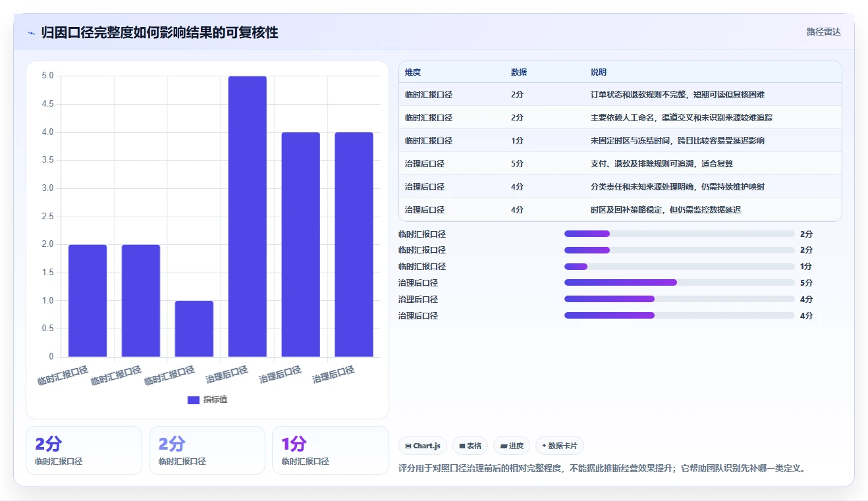
Task: Click the 数据卡片 tag icon
Action: click(544, 446)
